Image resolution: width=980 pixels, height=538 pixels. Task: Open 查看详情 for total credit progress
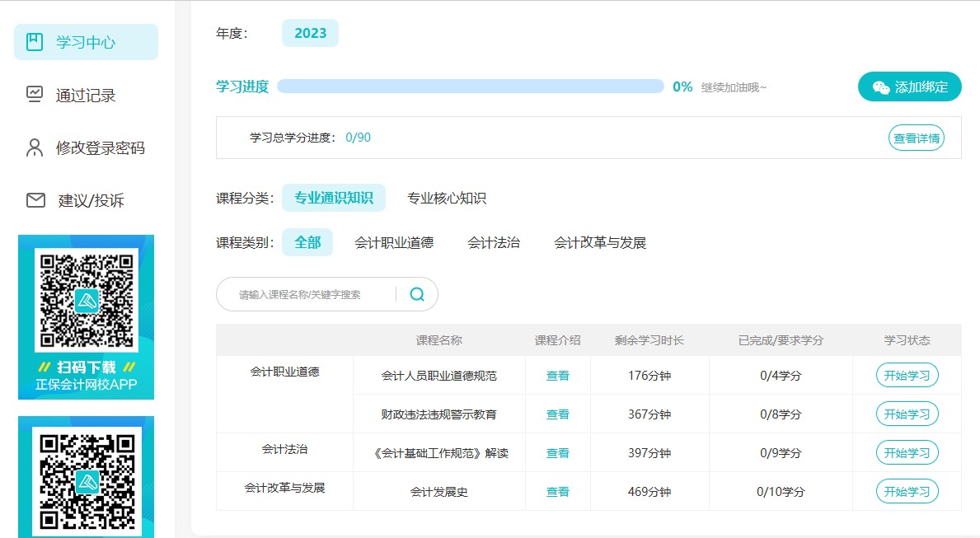pyautogui.click(x=916, y=138)
